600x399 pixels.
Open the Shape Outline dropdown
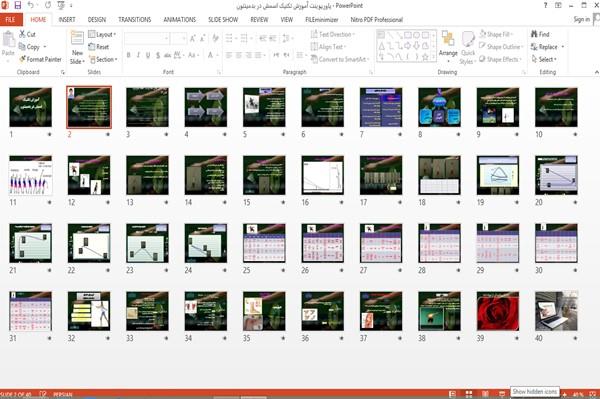pyautogui.click(x=501, y=47)
